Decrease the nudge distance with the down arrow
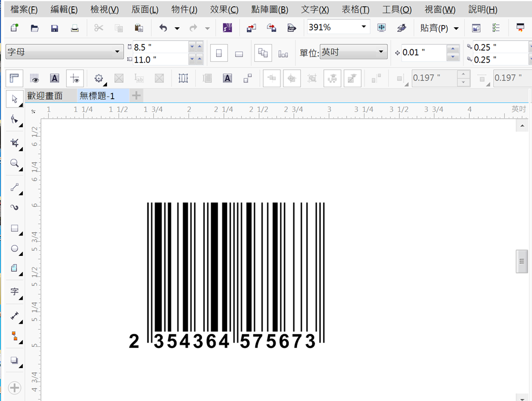The width and height of the screenshot is (532, 401). pyautogui.click(x=453, y=57)
